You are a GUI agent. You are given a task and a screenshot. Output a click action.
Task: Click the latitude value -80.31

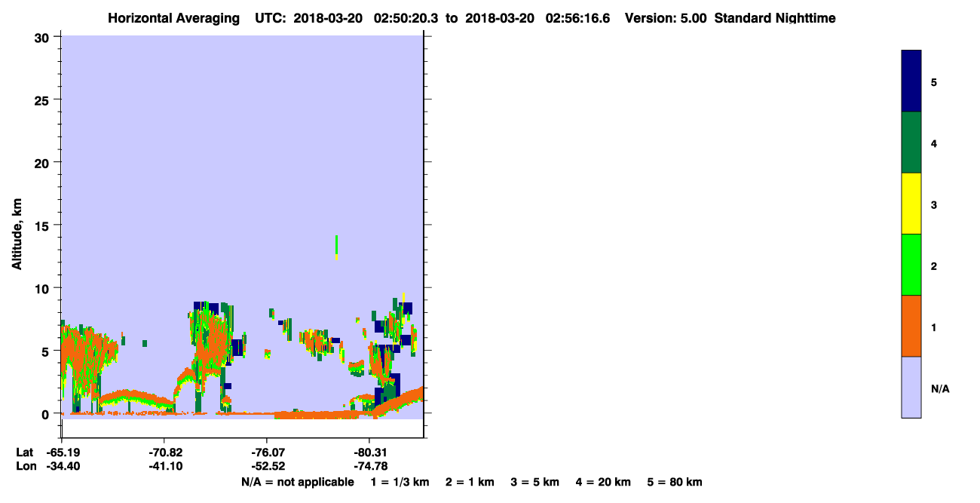(371, 452)
